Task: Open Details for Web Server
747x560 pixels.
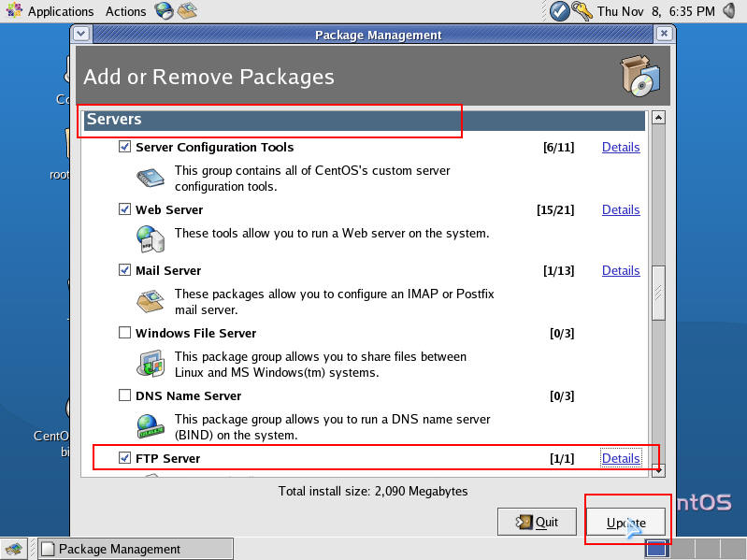Action: tap(621, 209)
